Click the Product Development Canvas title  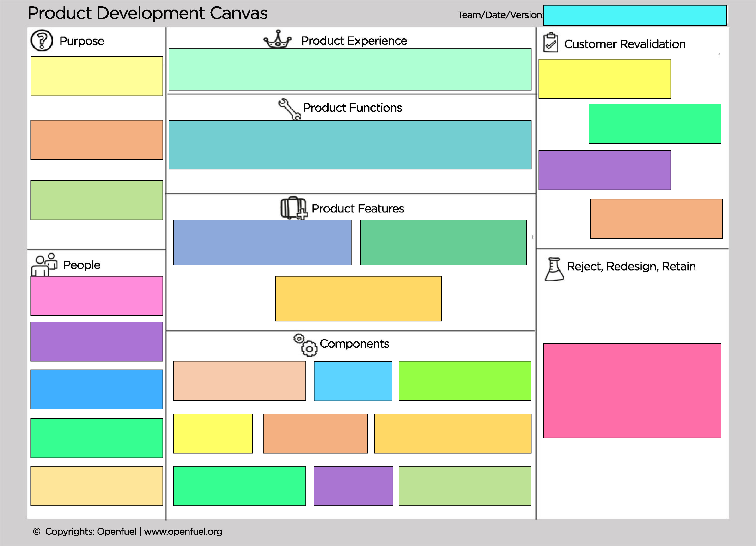click(148, 13)
